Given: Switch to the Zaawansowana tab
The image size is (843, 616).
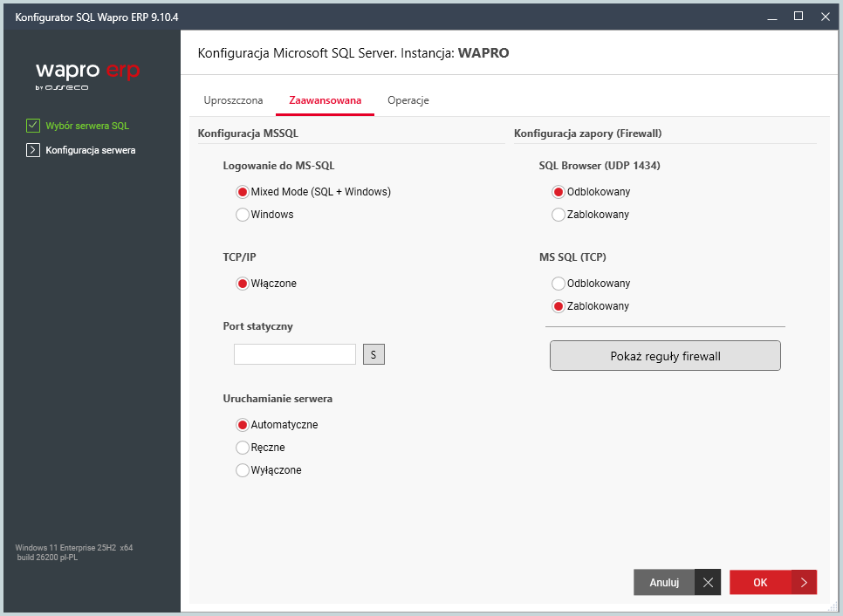Looking at the screenshot, I should point(326,100).
